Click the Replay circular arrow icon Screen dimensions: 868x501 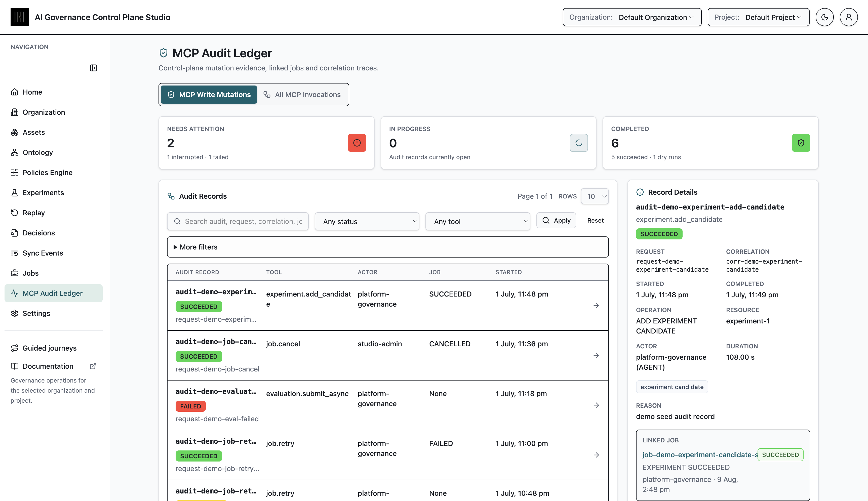click(x=14, y=213)
